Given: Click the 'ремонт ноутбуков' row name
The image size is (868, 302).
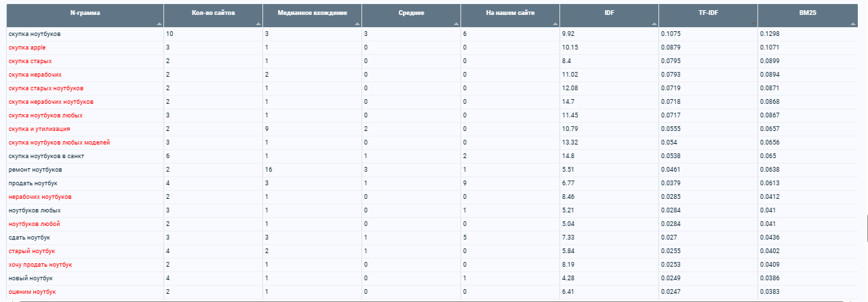Looking at the screenshot, I should click(x=35, y=170).
